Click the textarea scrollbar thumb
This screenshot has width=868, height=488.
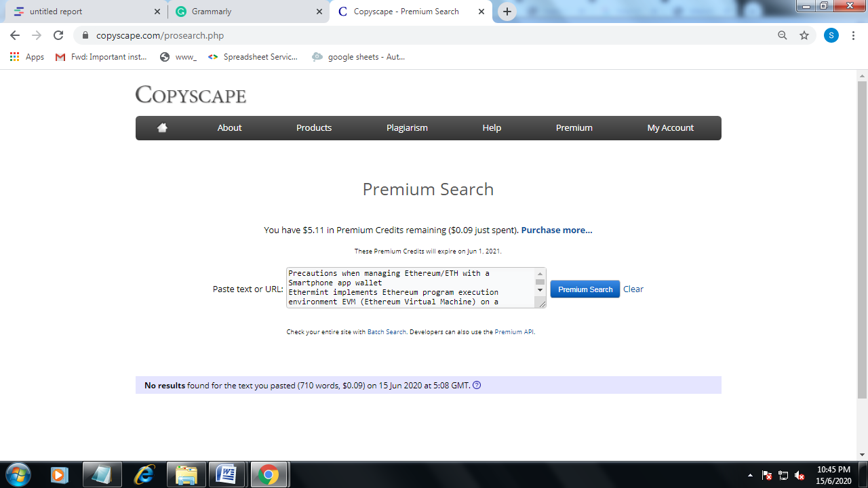[x=540, y=281]
